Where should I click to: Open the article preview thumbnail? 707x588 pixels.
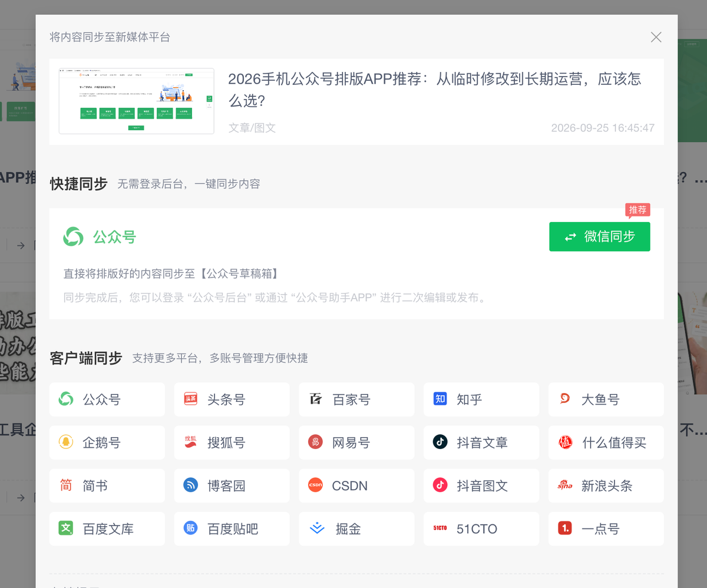(137, 101)
